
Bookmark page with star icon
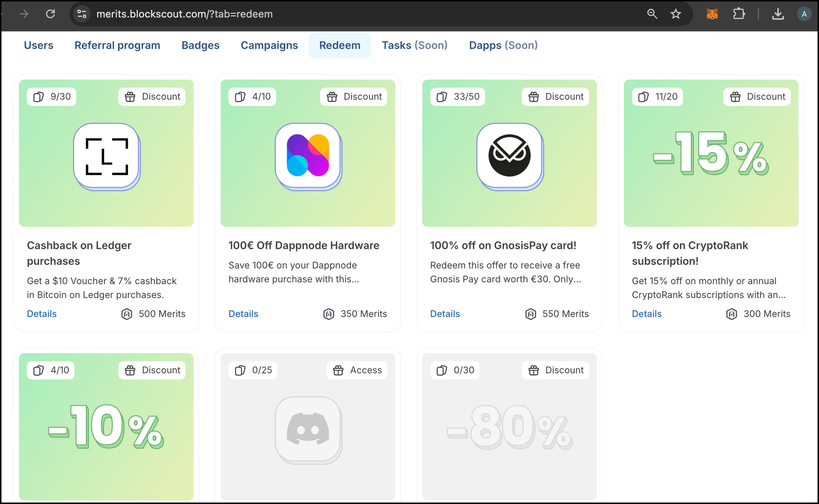click(676, 14)
